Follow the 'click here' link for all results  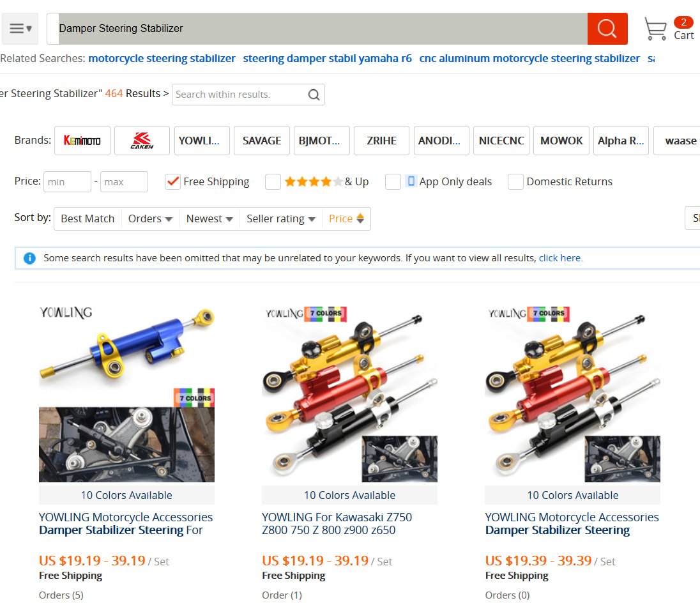[x=560, y=258]
